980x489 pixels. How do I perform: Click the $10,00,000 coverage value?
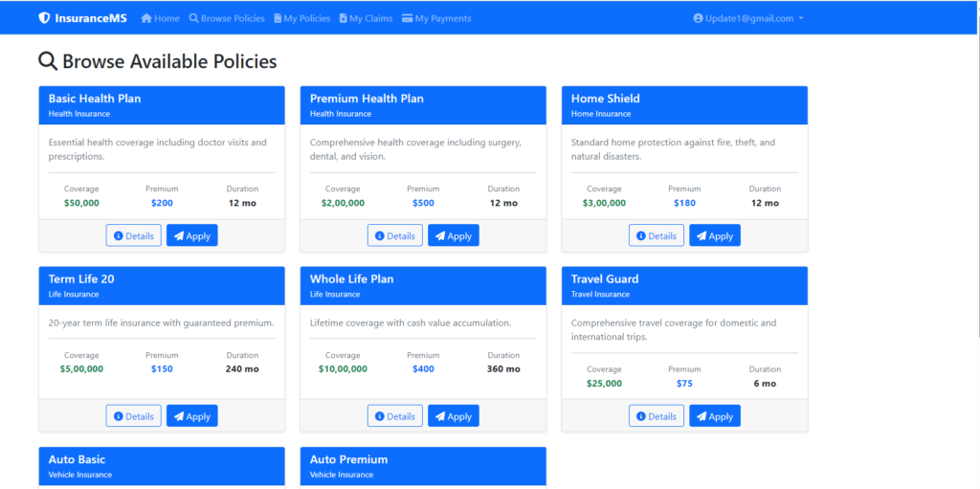344,369
